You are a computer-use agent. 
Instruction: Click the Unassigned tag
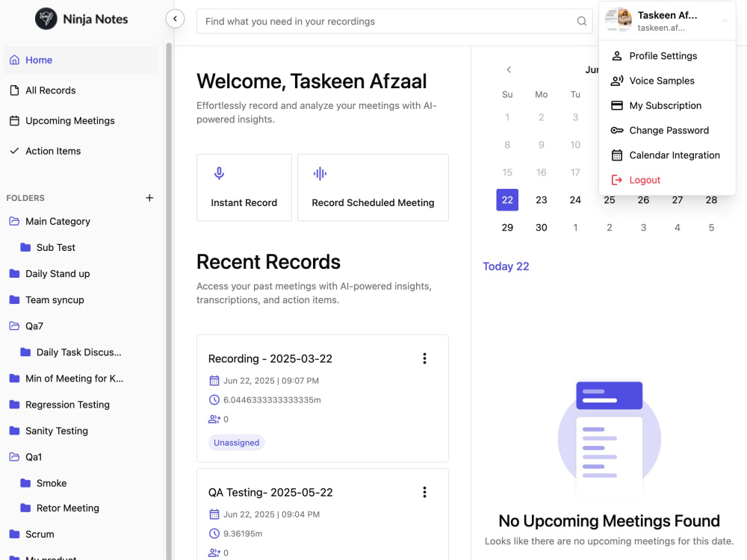point(236,442)
